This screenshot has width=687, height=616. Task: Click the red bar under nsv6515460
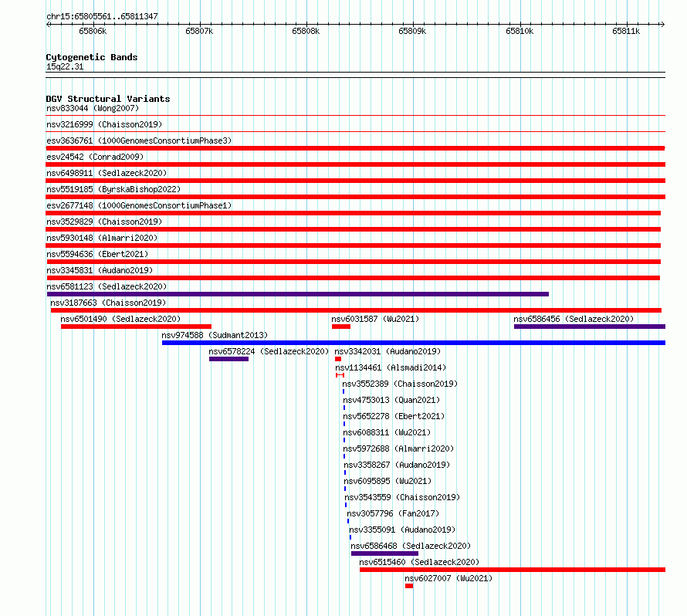pyautogui.click(x=513, y=570)
